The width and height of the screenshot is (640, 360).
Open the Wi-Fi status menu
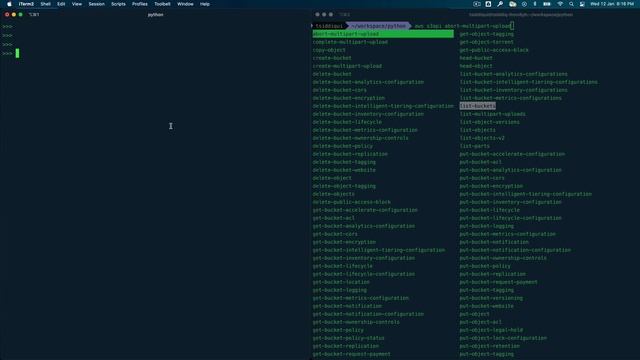(560, 4)
